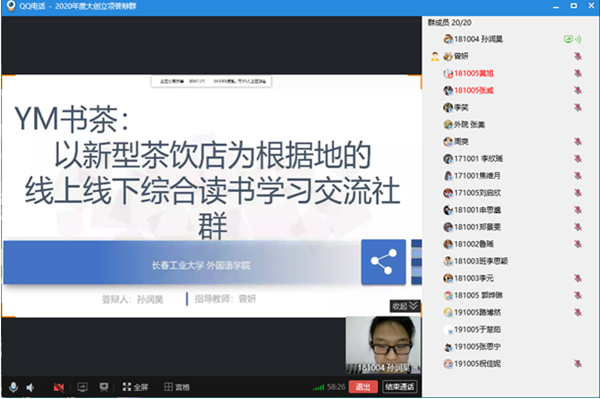Click the muted mic icon beside 曾妍

tap(578, 56)
